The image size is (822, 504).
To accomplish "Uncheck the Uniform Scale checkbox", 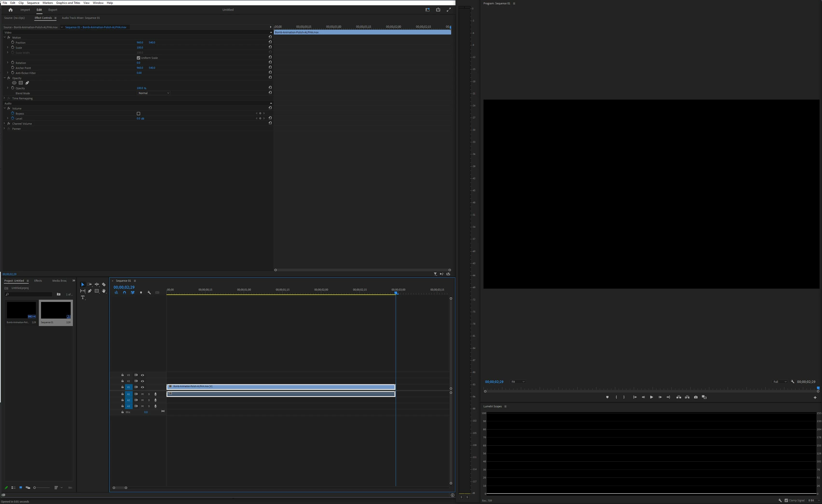I will (x=138, y=58).
